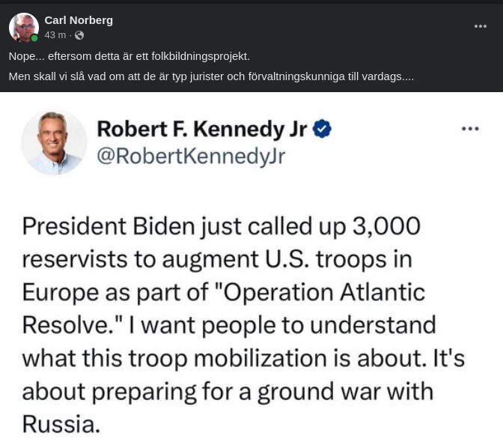Open the post's 43 m timestamp
503x448 pixels.
coord(55,35)
